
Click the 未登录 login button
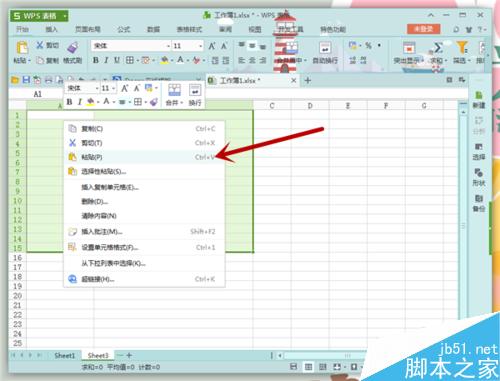[x=423, y=29]
